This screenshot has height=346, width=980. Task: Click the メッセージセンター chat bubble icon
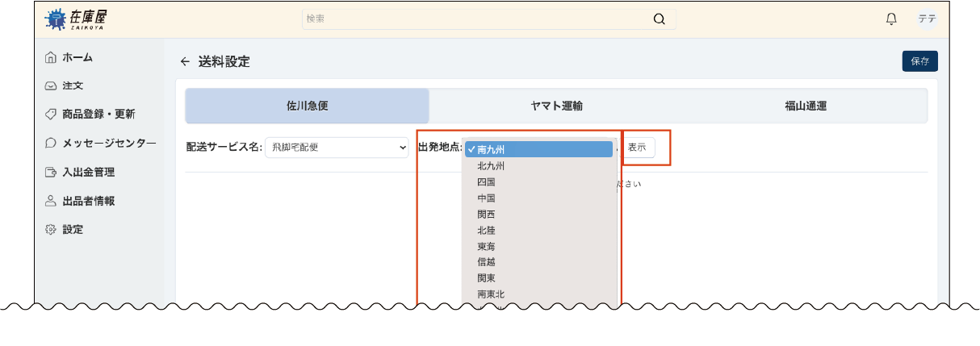click(51, 143)
